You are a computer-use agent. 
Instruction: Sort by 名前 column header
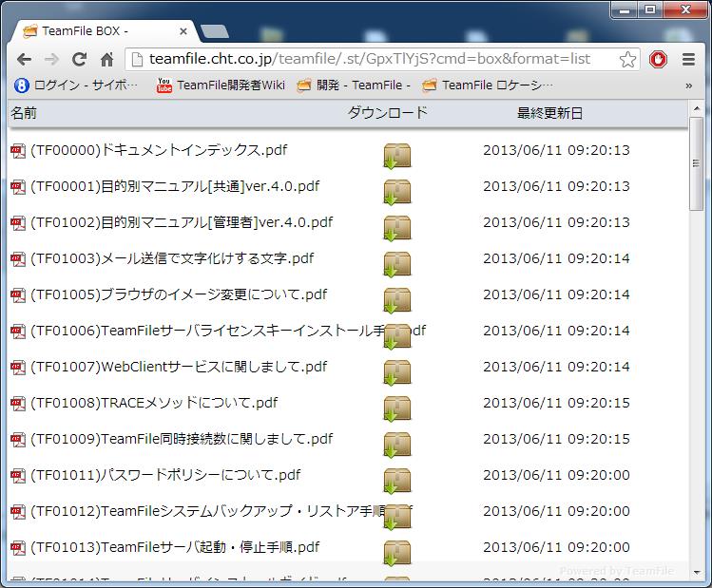pyautogui.click(x=24, y=113)
